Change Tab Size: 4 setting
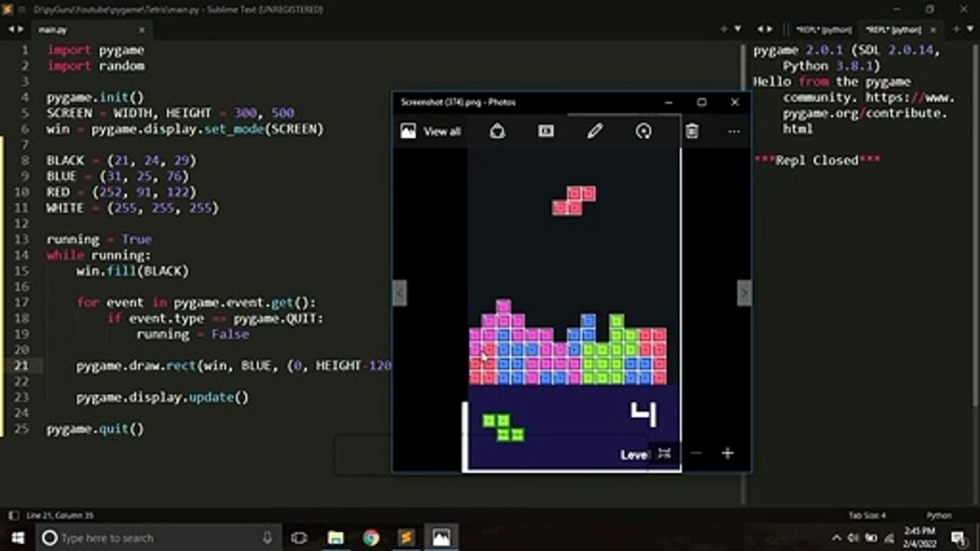The image size is (980, 551). tap(867, 515)
